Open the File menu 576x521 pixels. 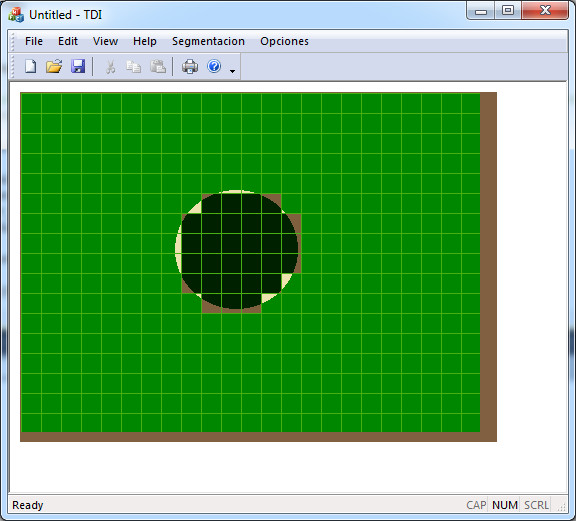34,41
